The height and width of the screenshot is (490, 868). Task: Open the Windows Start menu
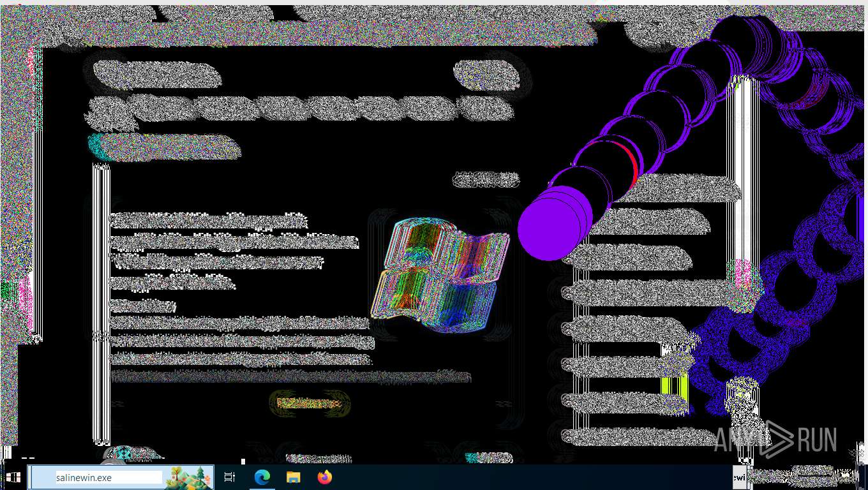pos(13,477)
